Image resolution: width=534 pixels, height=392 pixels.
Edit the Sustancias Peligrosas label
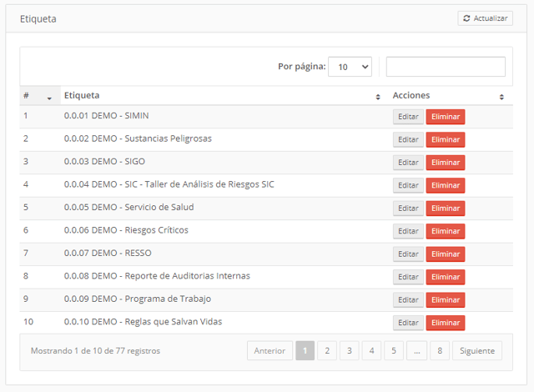pos(408,139)
